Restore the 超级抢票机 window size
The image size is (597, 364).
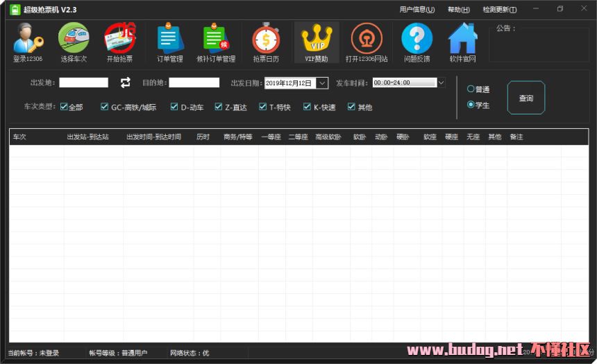(560, 9)
